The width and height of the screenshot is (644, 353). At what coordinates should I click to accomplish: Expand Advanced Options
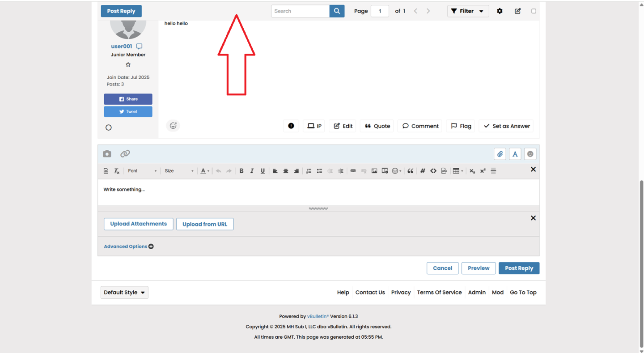coord(129,247)
